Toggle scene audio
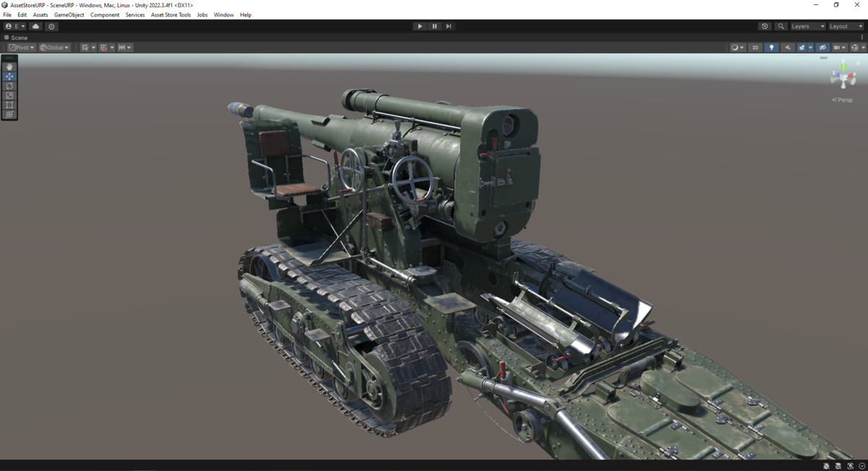 [787, 46]
